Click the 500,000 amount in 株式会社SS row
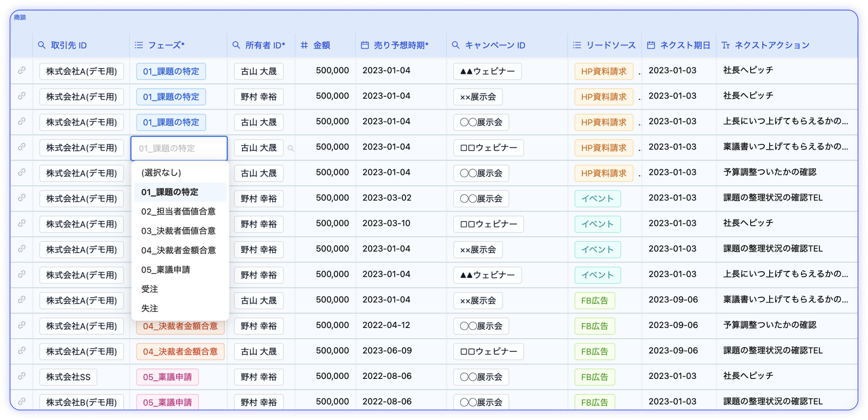868x420 pixels. click(333, 376)
